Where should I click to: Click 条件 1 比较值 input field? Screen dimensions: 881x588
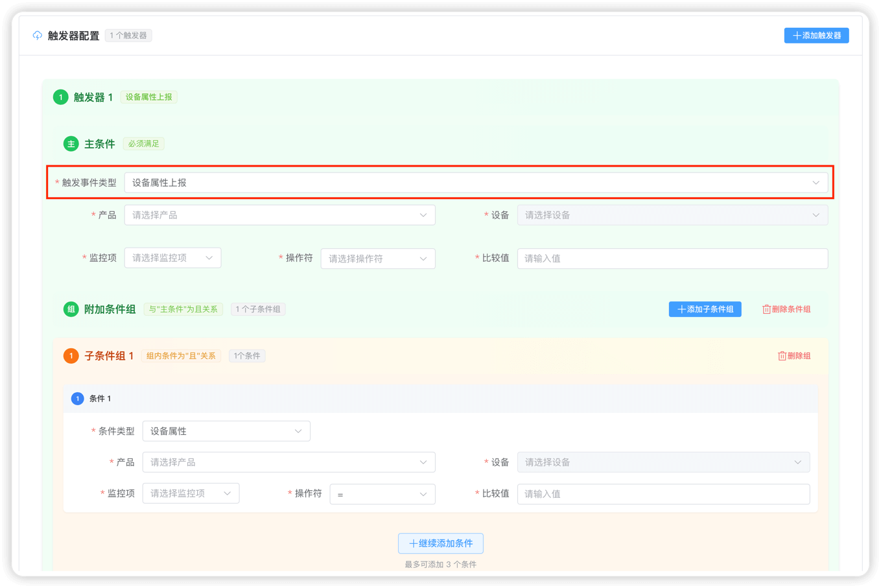point(663,494)
